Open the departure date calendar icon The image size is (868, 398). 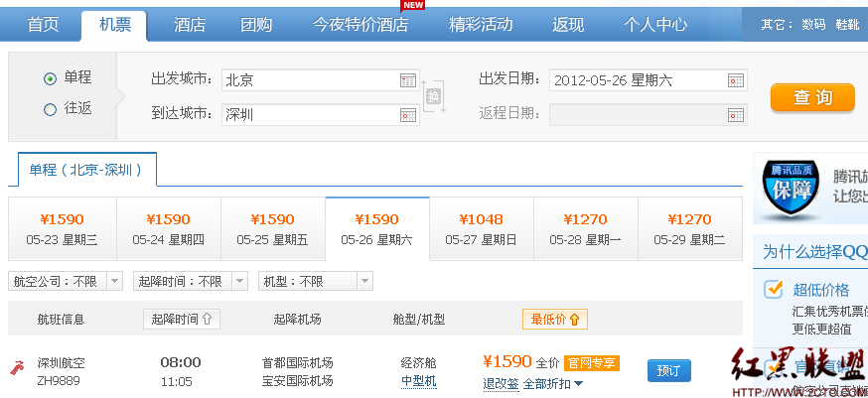click(x=736, y=80)
